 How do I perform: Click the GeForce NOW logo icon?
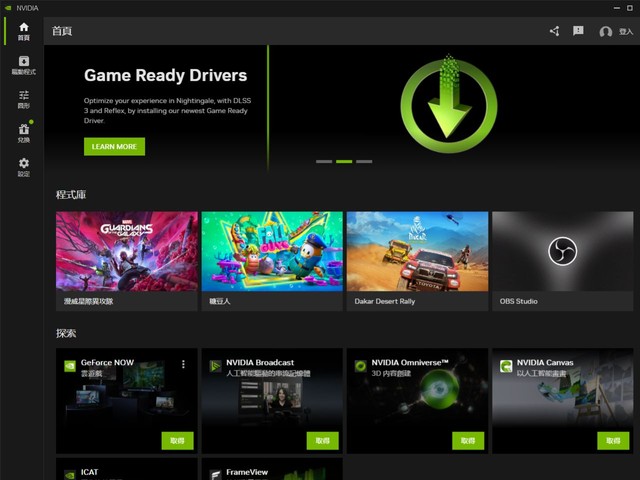pos(70,366)
